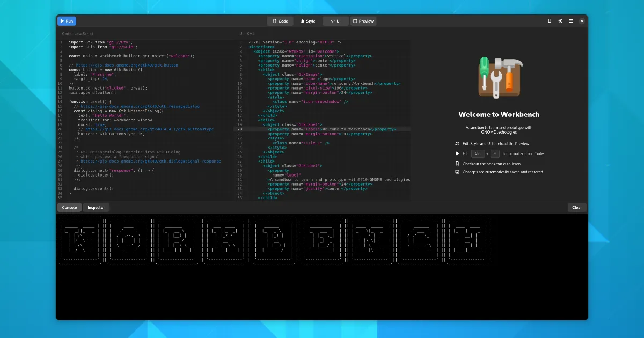
Task: Open the hamburger main menu
Action: [571, 21]
